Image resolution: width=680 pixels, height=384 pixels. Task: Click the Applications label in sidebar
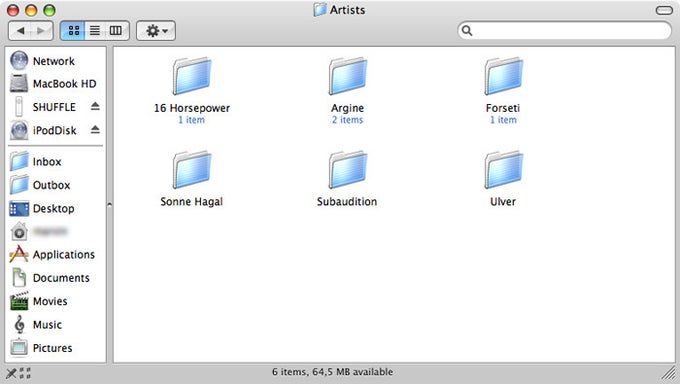point(64,255)
